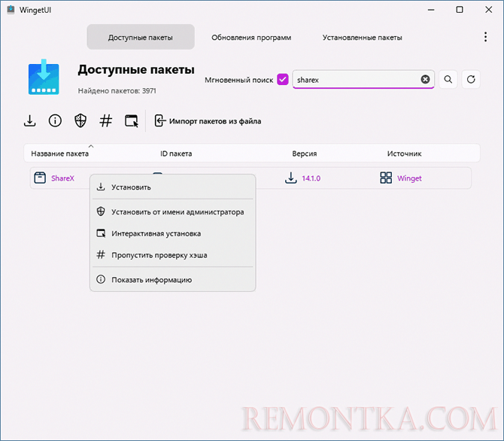
Task: Sort by Название пакета column header
Action: (x=59, y=154)
